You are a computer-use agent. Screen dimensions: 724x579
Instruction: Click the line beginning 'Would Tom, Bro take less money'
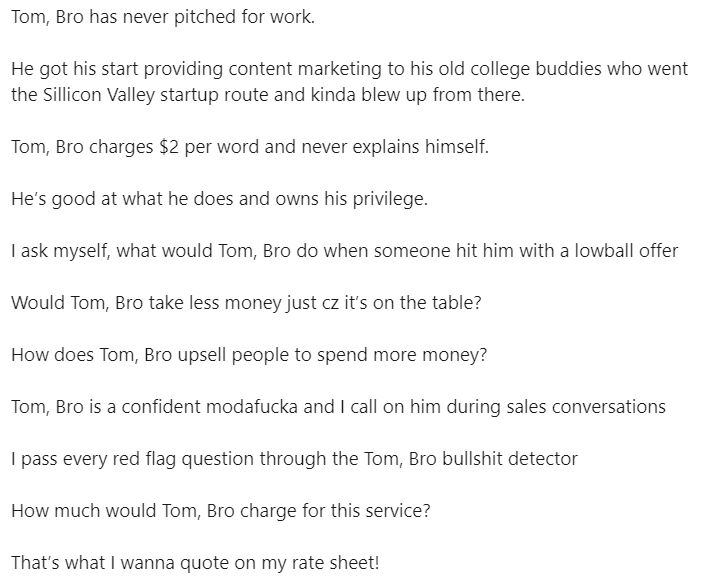click(x=246, y=303)
